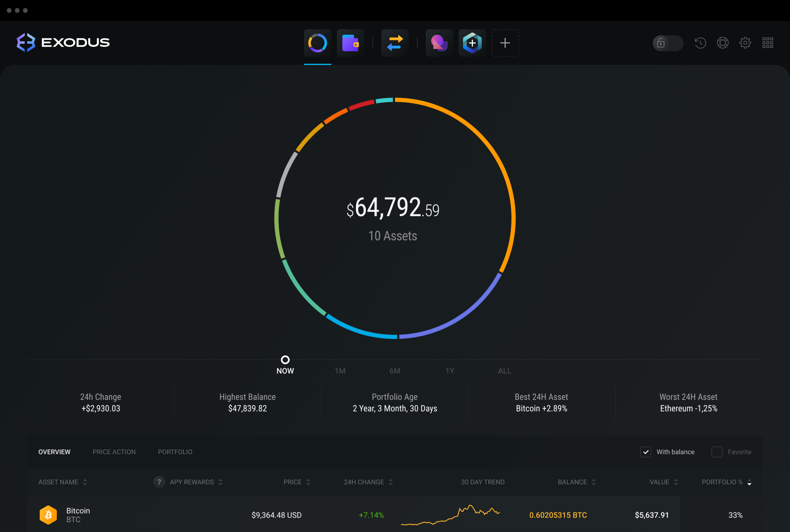Viewport: 790px width, 532px height.
Task: Click the apps grid icon
Action: (x=768, y=43)
